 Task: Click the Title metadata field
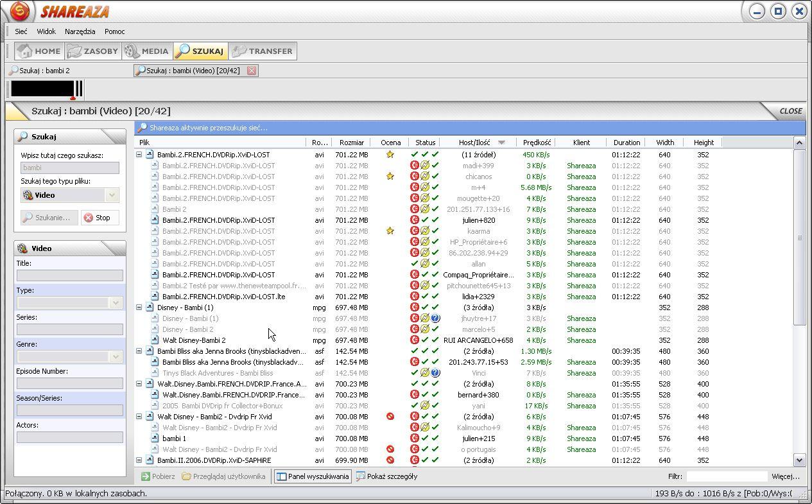[70, 275]
